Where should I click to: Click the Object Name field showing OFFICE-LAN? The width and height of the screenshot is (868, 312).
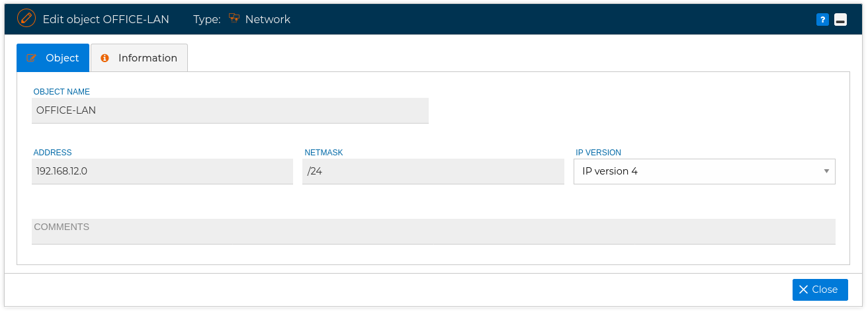pos(230,110)
